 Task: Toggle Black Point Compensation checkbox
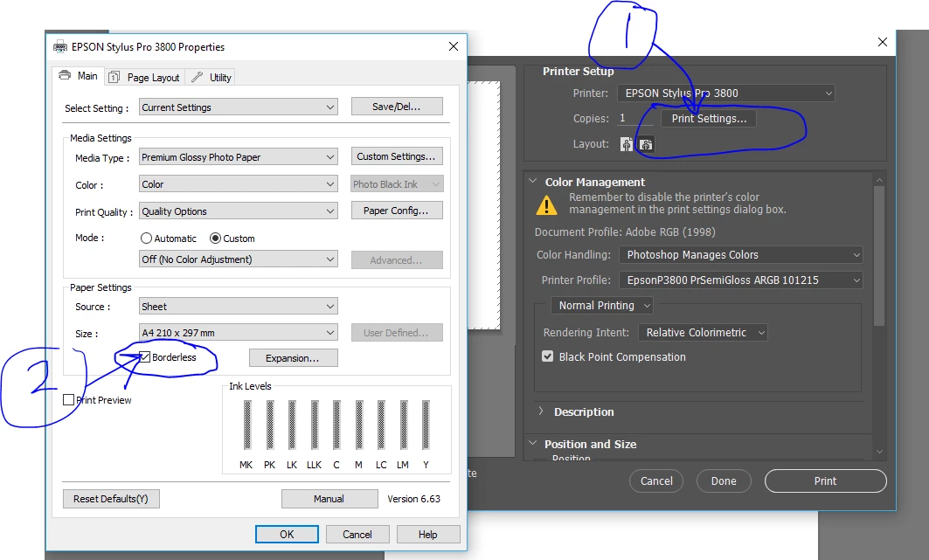point(547,356)
